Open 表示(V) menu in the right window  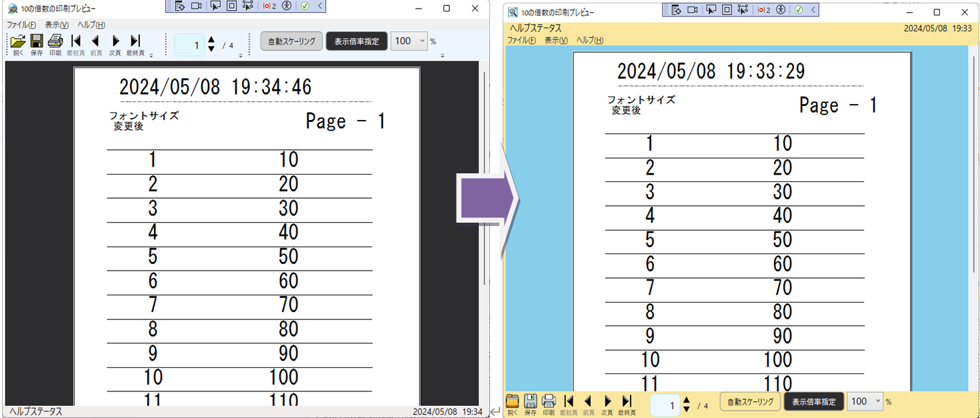click(x=555, y=41)
